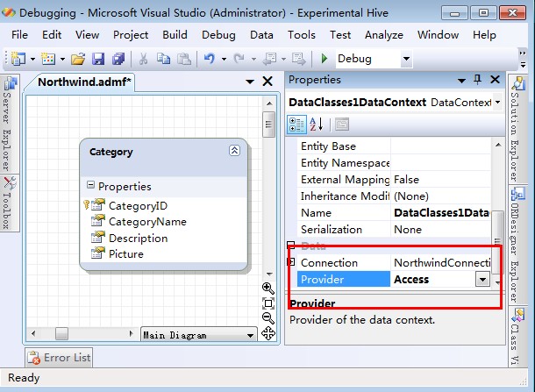The height and width of the screenshot is (392, 535).
Task: Click the Navigate Backward toolbar icon
Action: click(x=269, y=59)
